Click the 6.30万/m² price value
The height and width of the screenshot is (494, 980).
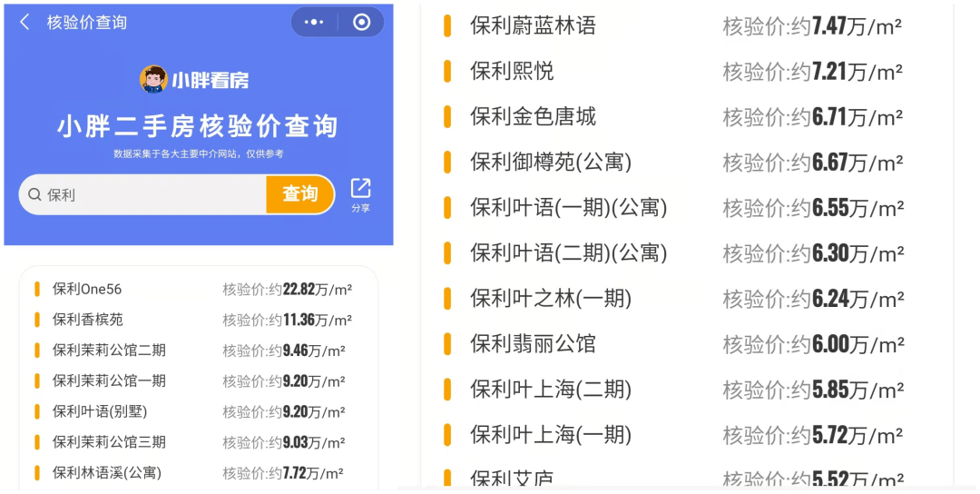[x=857, y=253]
